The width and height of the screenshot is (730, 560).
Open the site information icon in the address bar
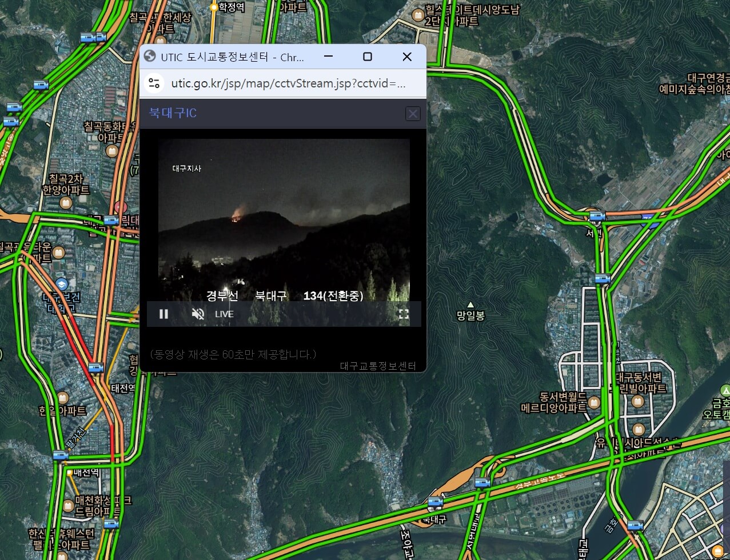click(154, 82)
